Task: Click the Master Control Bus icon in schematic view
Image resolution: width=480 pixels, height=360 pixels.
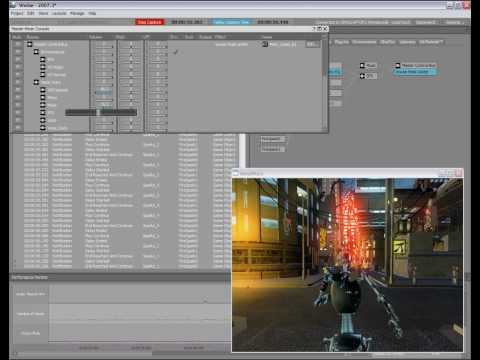Action: tap(397, 65)
